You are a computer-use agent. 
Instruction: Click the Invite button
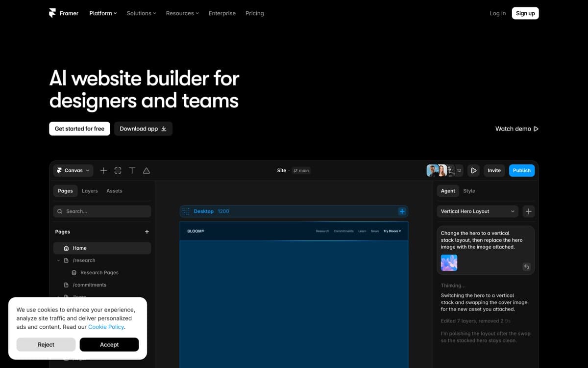click(x=494, y=170)
